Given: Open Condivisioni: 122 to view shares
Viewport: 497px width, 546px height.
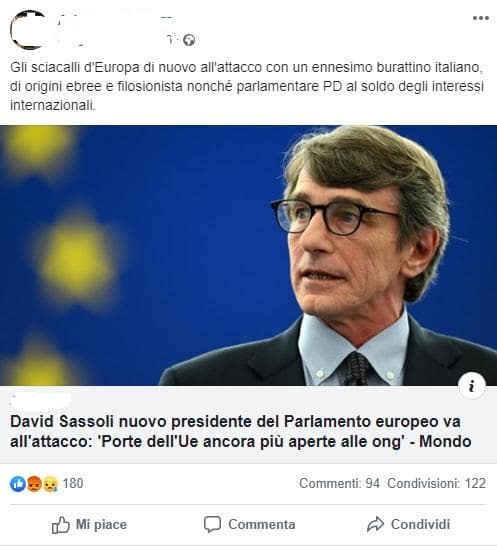Looking at the screenshot, I should [x=436, y=483].
